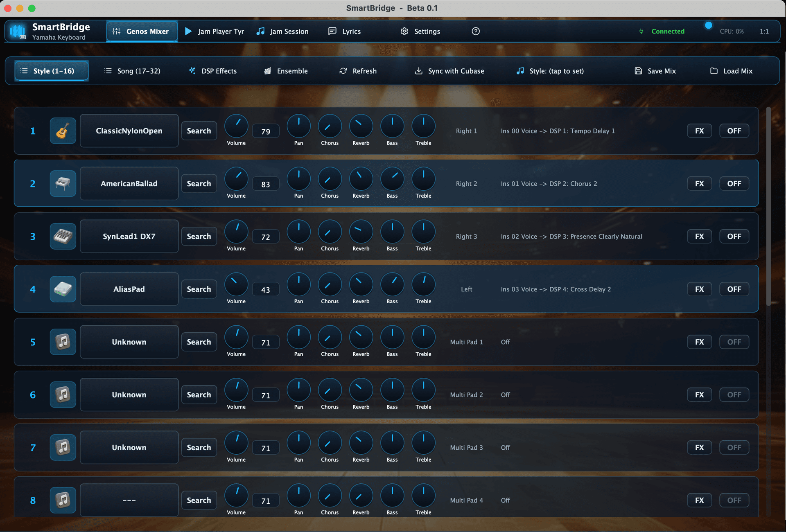Select Style (1-16) channel view
The width and height of the screenshot is (786, 532).
tap(52, 71)
